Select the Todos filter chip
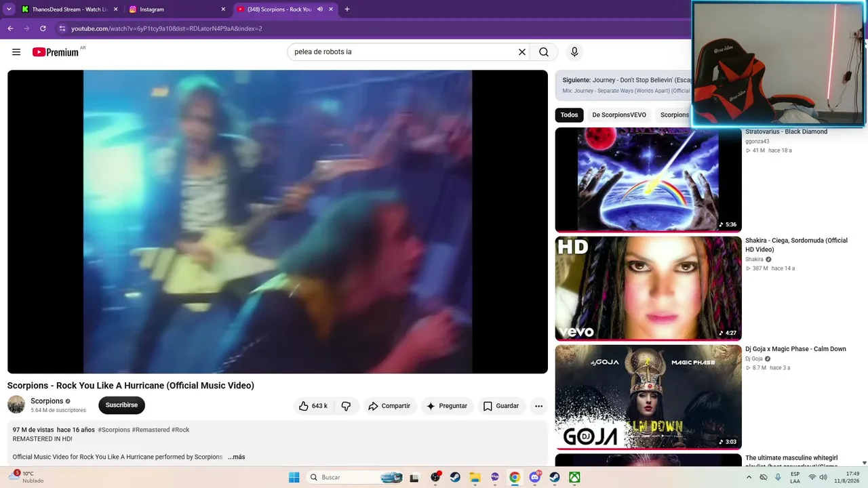868x488 pixels. tap(569, 115)
